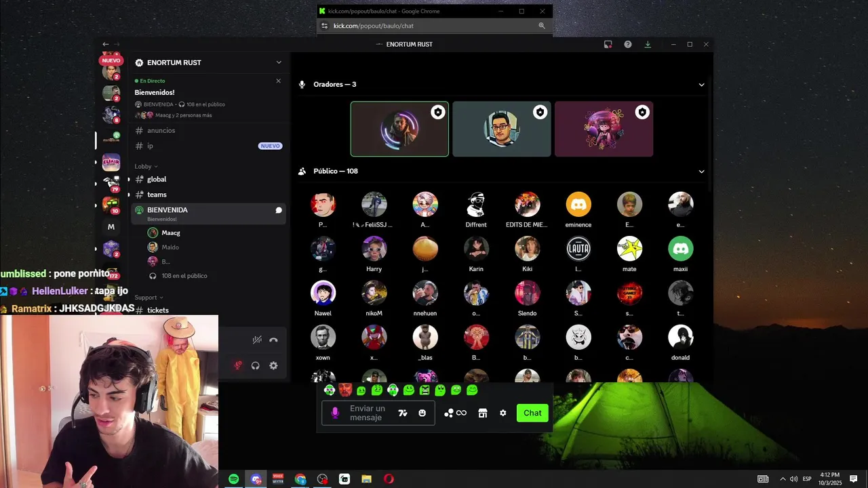Toggle the red muted microphone

(237, 365)
